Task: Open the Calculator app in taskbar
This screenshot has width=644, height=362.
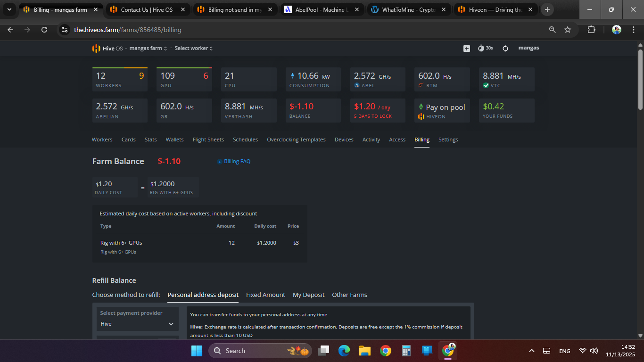Action: 406,351
